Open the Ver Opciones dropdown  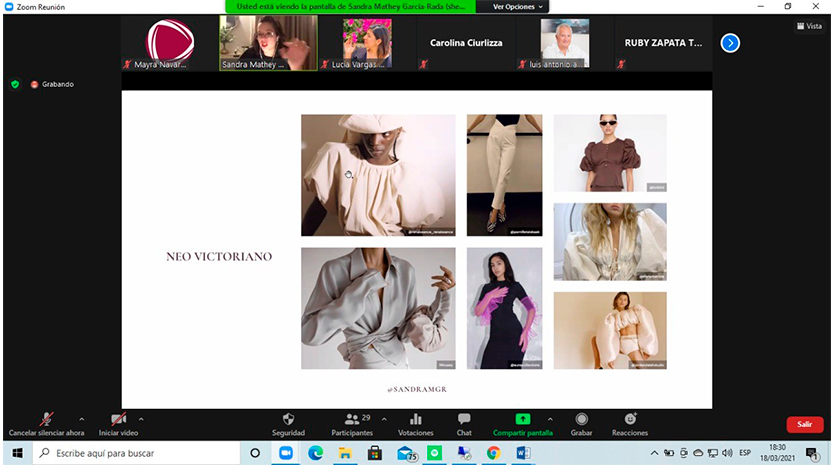(518, 7)
